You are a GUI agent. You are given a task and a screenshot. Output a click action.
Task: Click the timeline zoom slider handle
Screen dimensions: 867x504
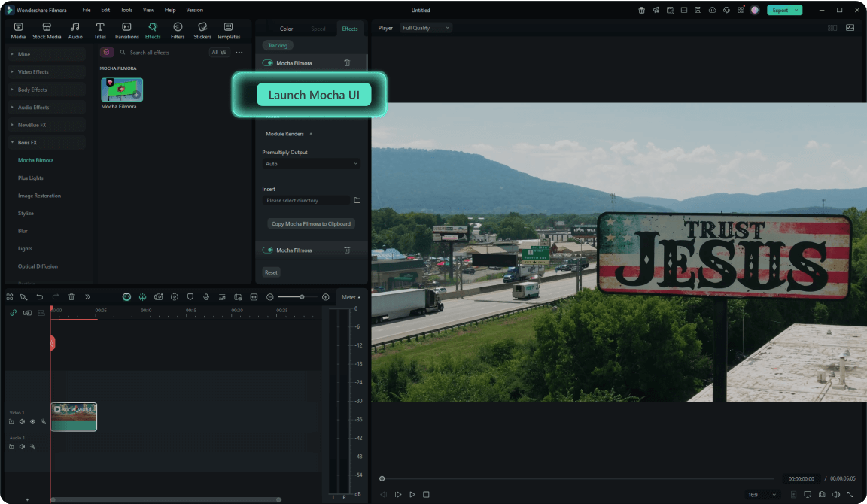point(302,297)
